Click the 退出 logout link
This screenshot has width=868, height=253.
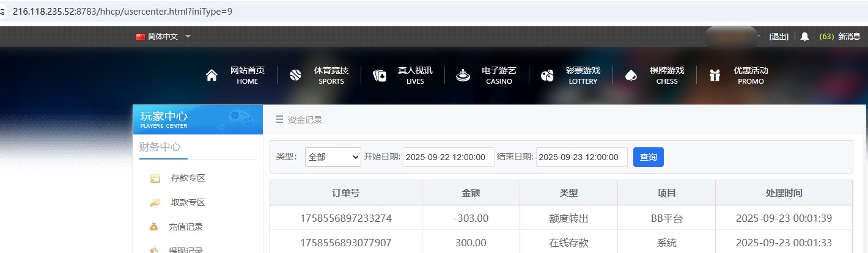click(779, 37)
